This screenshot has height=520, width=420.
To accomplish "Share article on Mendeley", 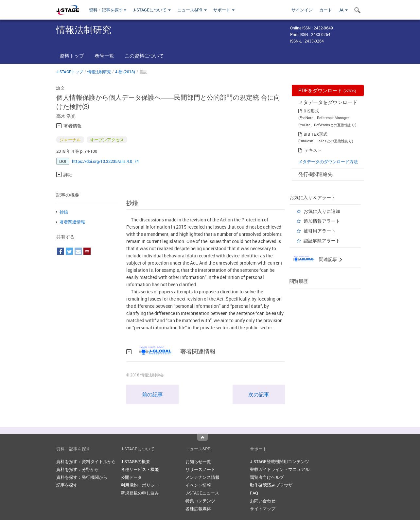I will (87, 251).
